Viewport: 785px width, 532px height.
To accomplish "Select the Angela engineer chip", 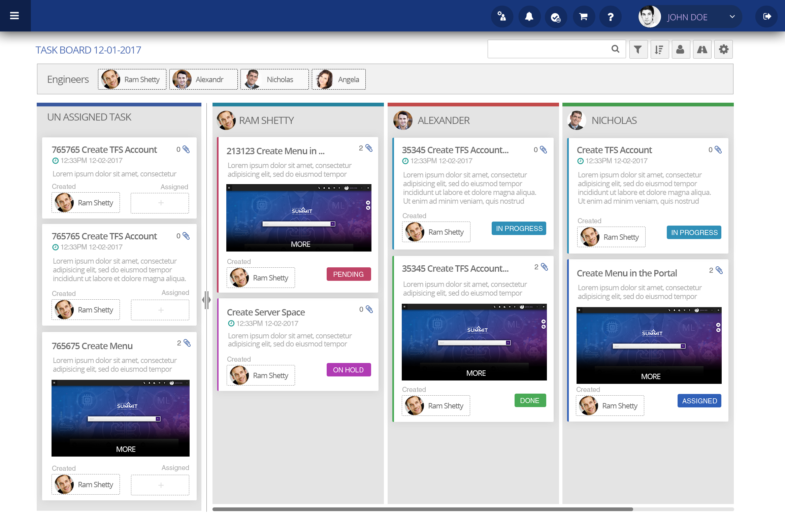I will point(338,79).
